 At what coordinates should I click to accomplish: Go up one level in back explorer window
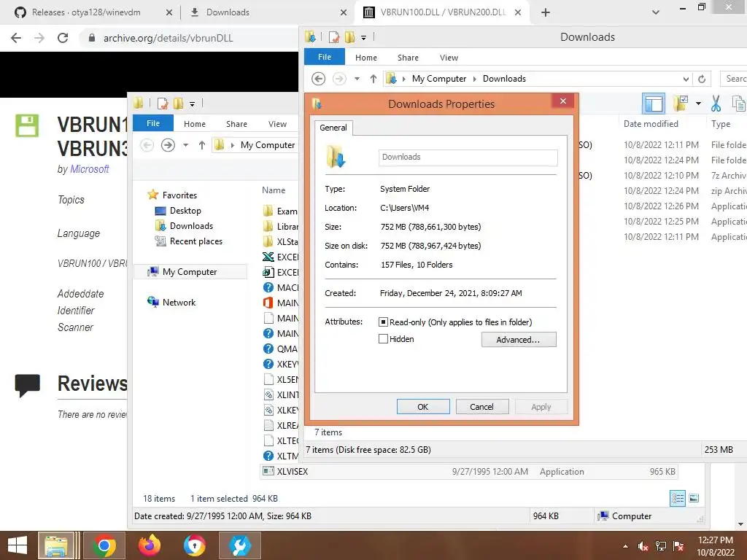(x=202, y=145)
